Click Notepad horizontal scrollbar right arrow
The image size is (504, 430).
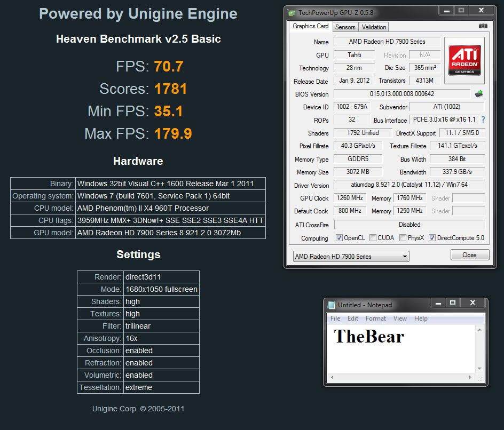[470, 377]
